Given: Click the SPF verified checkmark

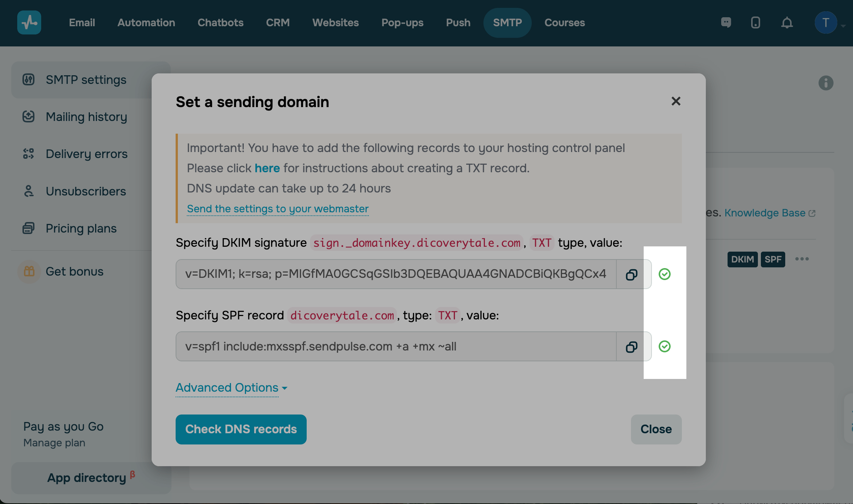Looking at the screenshot, I should (665, 346).
